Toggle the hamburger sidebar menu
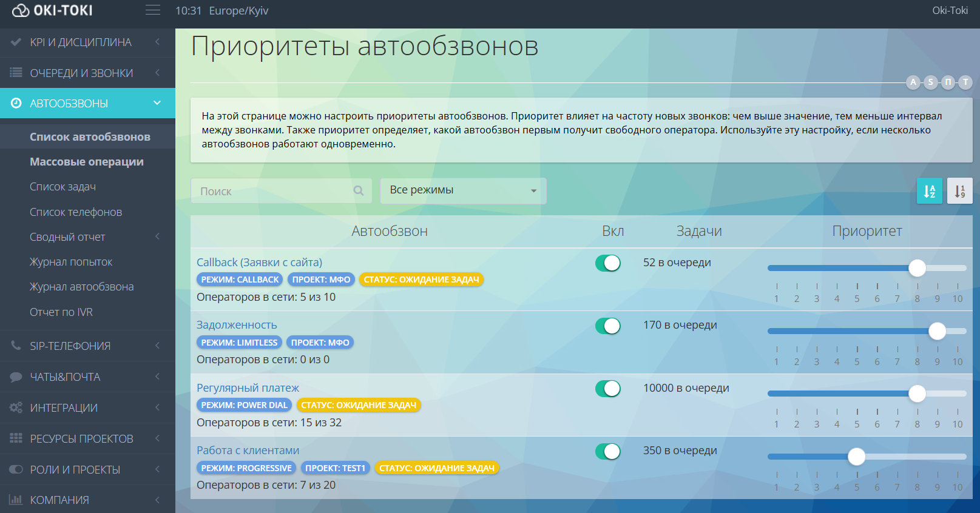 click(x=153, y=10)
